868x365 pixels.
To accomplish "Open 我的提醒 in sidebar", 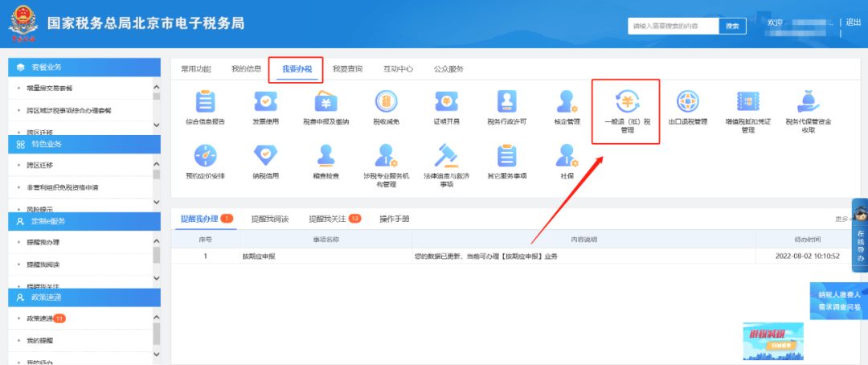I will point(40,340).
